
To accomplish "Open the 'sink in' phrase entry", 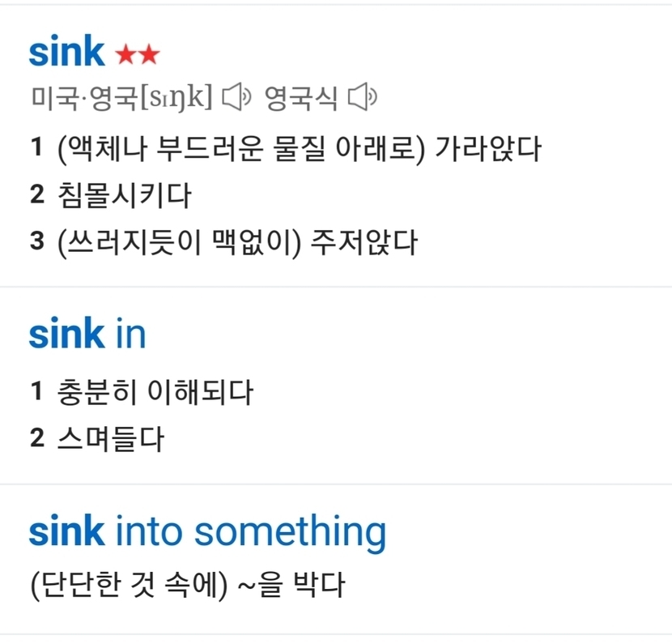I will click(87, 334).
